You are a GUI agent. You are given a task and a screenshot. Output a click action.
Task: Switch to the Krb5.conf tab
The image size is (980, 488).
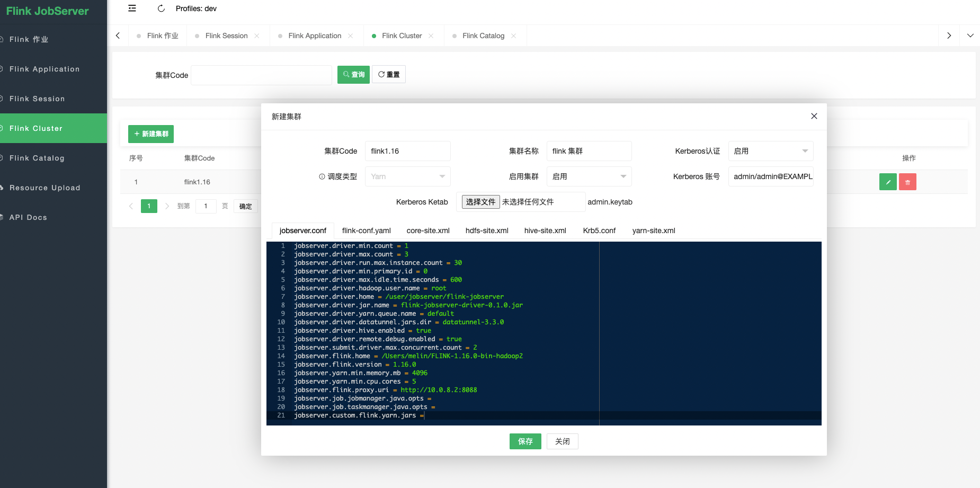[x=599, y=230]
